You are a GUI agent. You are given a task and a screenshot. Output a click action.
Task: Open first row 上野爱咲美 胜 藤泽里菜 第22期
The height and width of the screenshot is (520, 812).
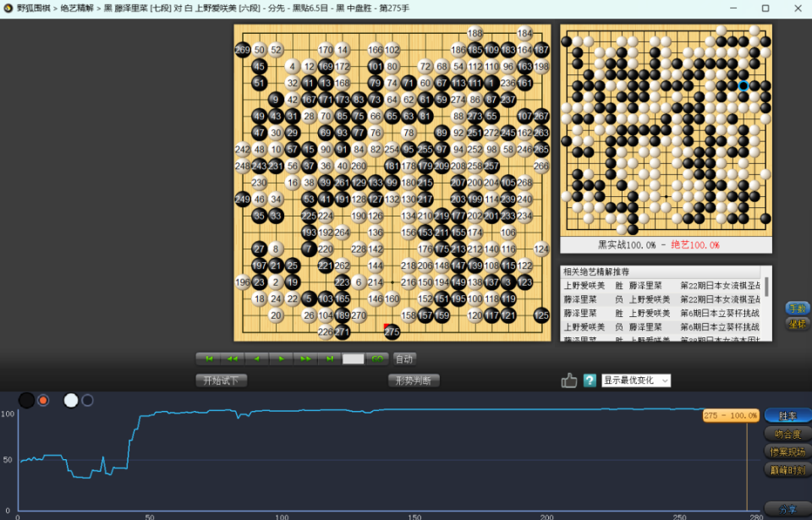tap(661, 286)
